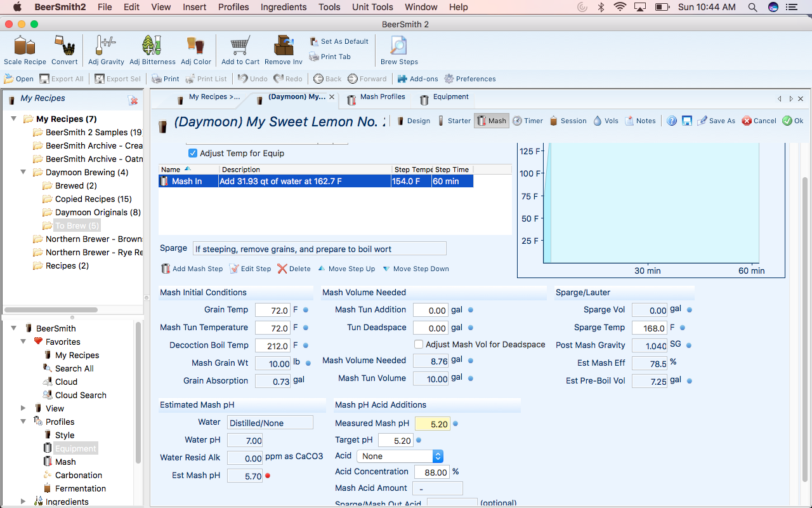
Task: Open macOS Spotlight search
Action: coord(752,7)
